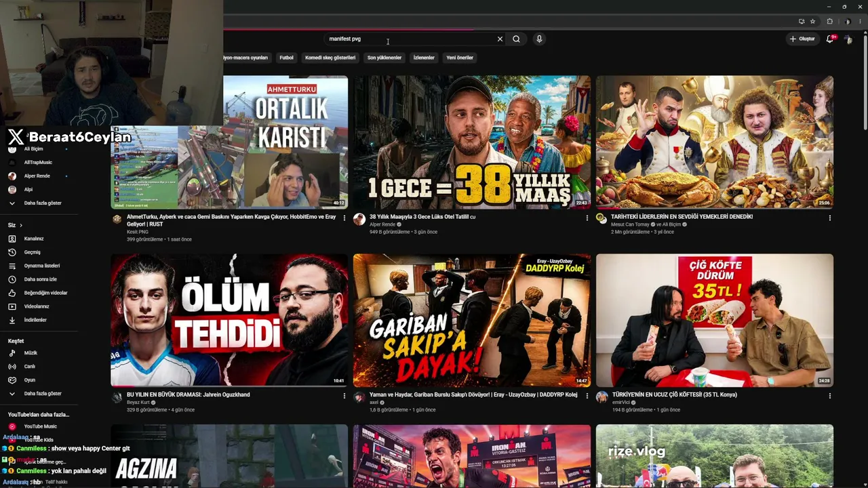The height and width of the screenshot is (488, 868).
Task: Open Alper Rende subscription in sidebar
Action: click(x=38, y=176)
